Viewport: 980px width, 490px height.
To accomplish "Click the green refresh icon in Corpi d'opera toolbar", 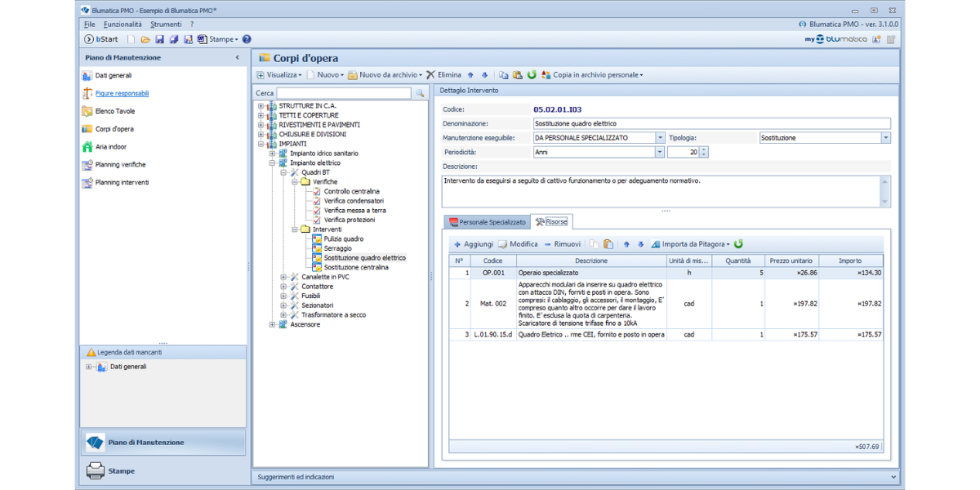I will tap(532, 75).
